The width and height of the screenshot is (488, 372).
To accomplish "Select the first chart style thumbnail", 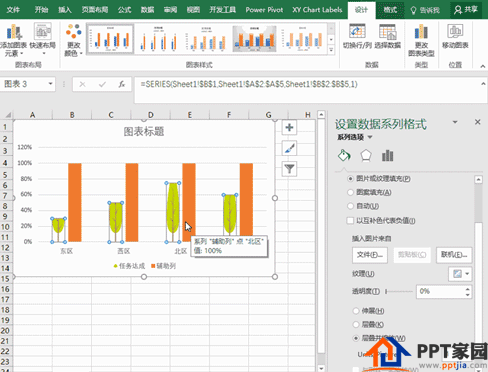I will (x=110, y=39).
